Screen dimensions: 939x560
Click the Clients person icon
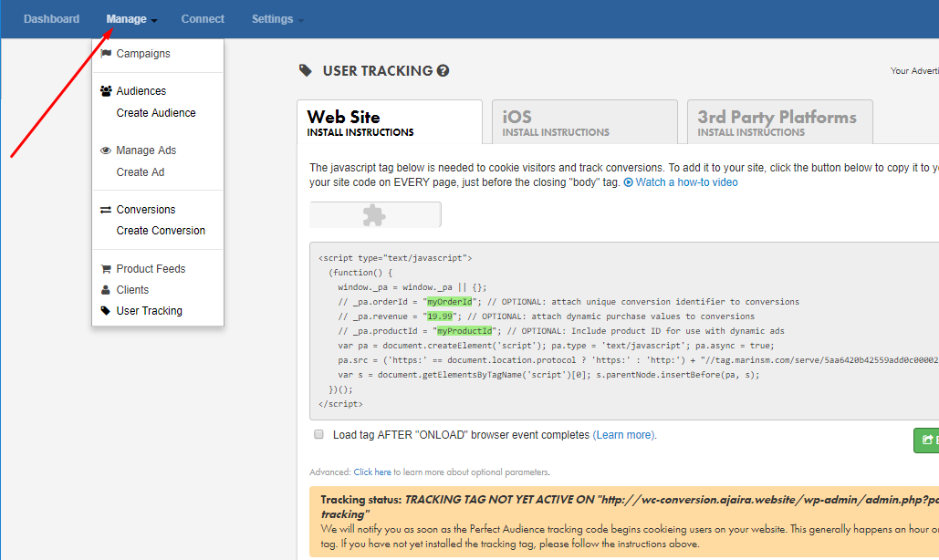106,290
